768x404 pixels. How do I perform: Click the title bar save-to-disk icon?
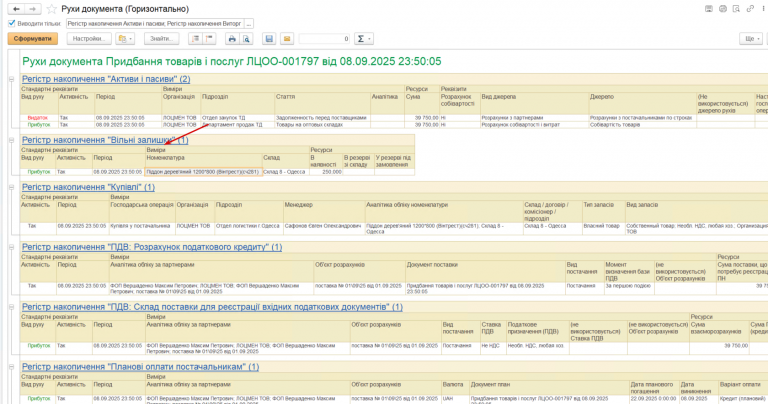tap(709, 9)
